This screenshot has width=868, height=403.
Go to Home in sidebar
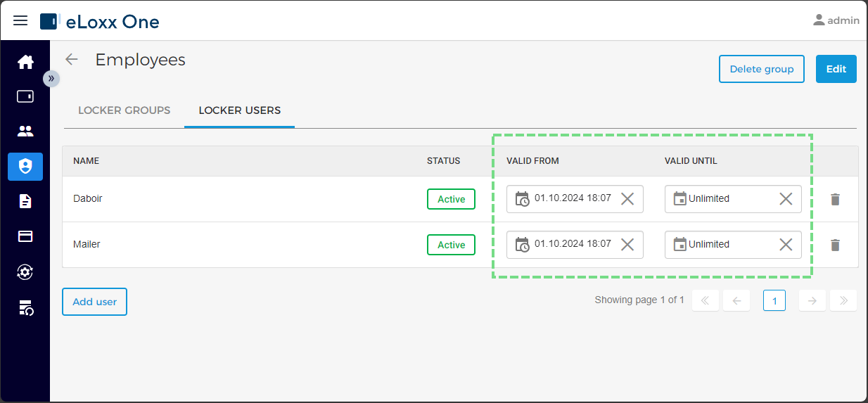tap(25, 62)
